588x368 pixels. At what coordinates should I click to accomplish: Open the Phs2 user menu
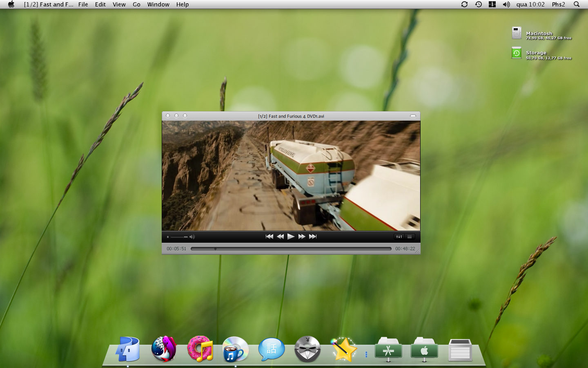(559, 4)
